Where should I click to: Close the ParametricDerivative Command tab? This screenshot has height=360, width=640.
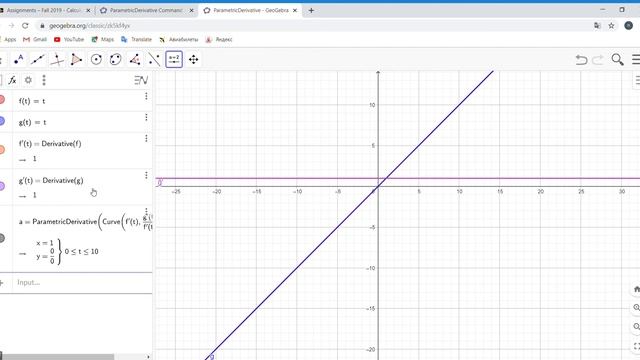pyautogui.click(x=191, y=11)
